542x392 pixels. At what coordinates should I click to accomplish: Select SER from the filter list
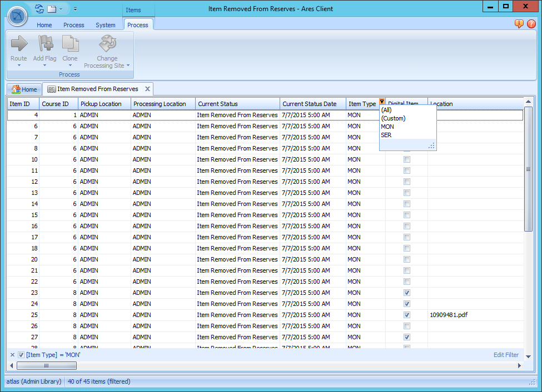pyautogui.click(x=386, y=134)
